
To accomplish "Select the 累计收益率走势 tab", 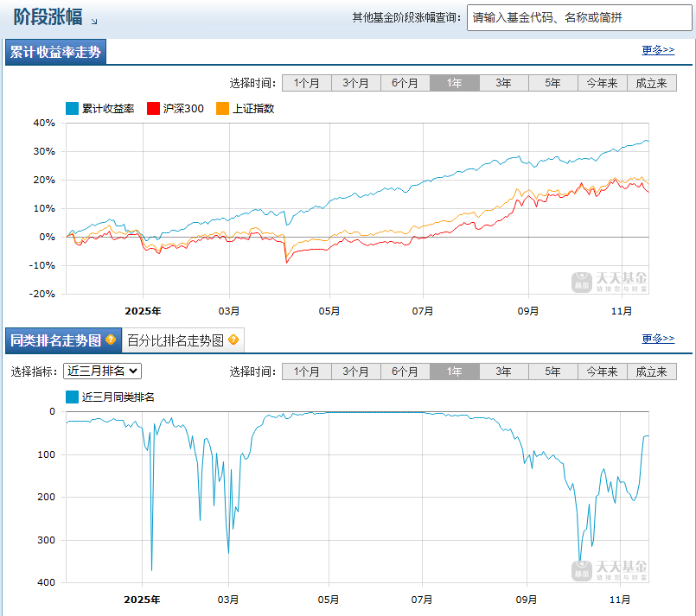I will [55, 52].
